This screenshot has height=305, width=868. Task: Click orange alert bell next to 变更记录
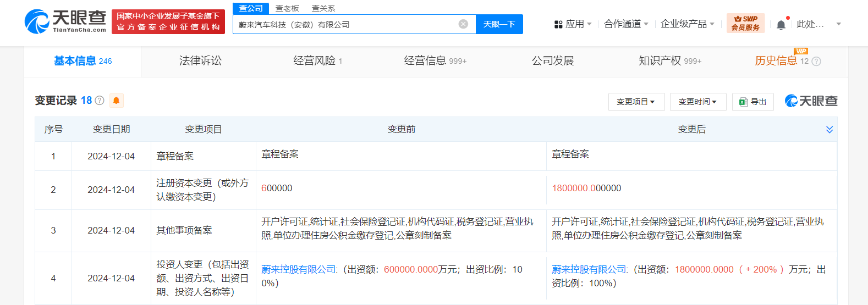coord(116,101)
